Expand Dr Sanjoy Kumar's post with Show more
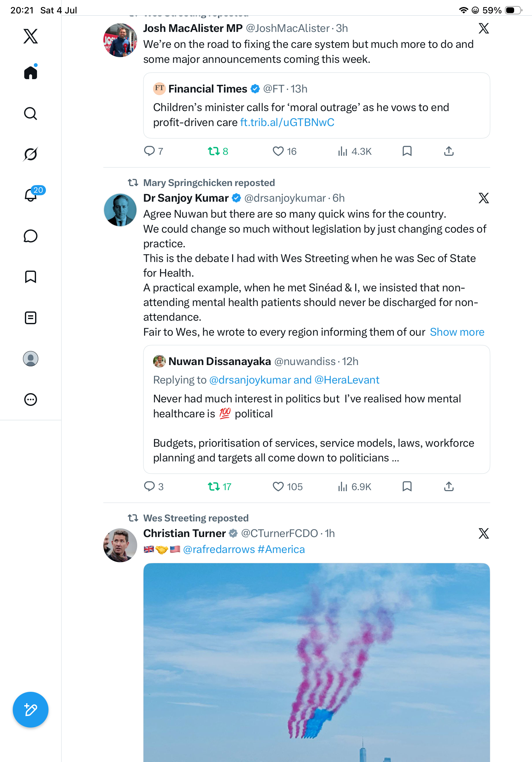 pyautogui.click(x=457, y=332)
